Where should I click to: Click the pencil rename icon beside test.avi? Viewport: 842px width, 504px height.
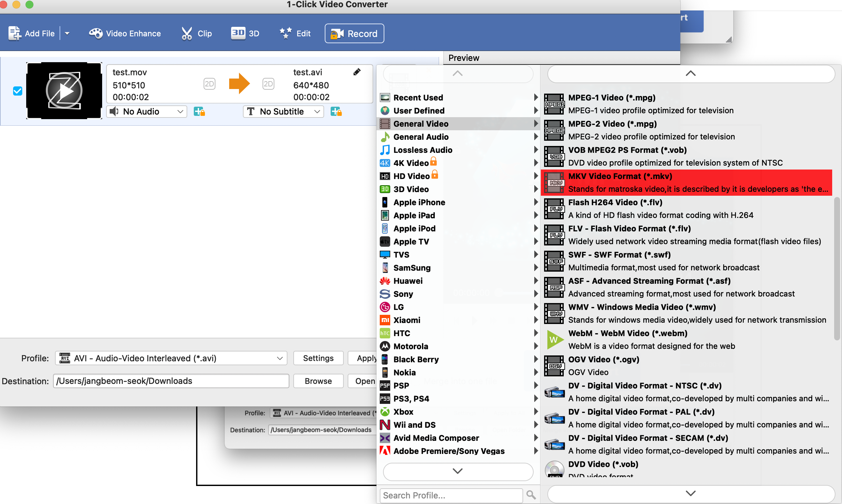pyautogui.click(x=357, y=72)
